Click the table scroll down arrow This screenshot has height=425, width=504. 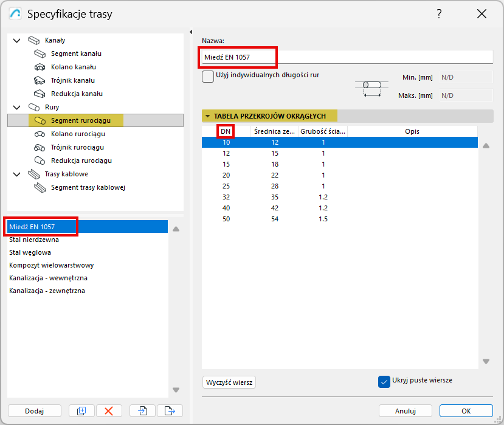[486, 361]
